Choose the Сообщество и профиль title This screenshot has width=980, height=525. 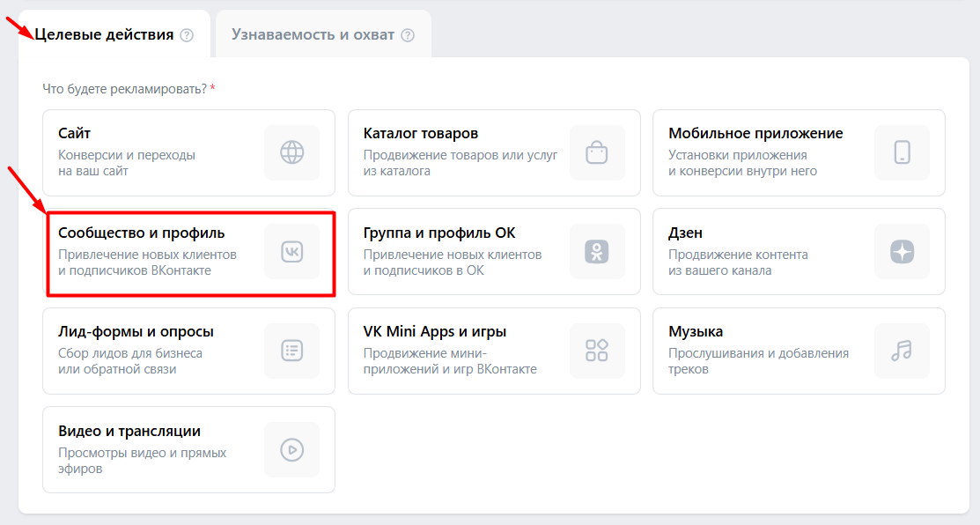coord(141,233)
